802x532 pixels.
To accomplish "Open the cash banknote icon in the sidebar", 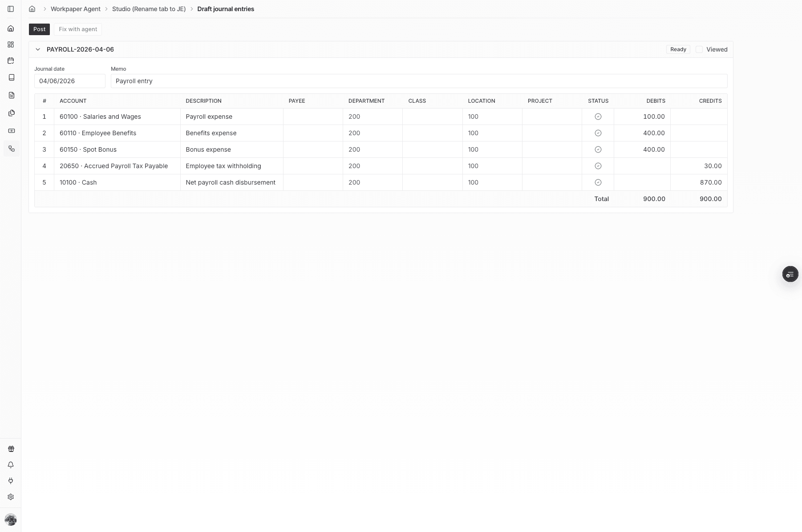I will point(11,131).
